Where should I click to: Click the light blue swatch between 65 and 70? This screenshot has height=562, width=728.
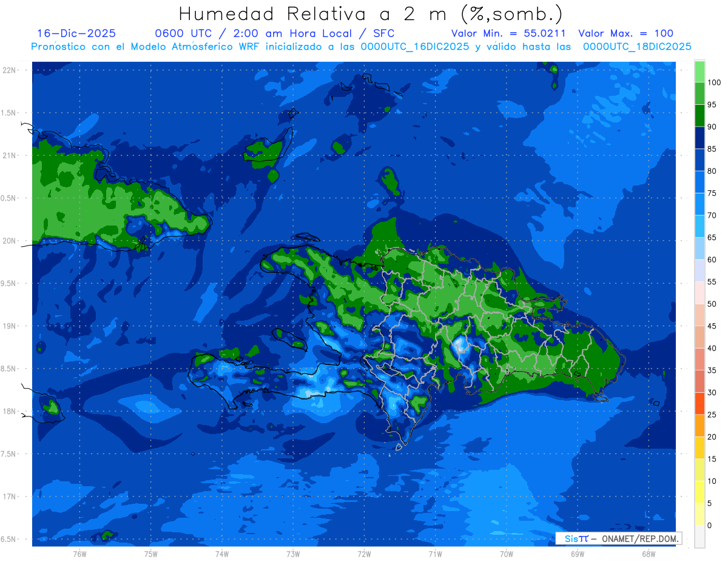(x=699, y=226)
